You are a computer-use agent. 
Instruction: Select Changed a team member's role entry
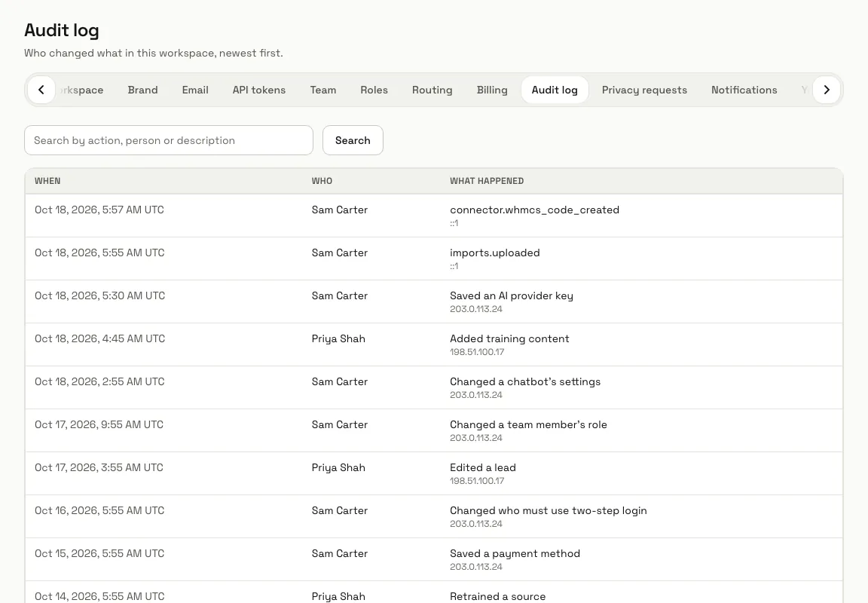(x=528, y=424)
